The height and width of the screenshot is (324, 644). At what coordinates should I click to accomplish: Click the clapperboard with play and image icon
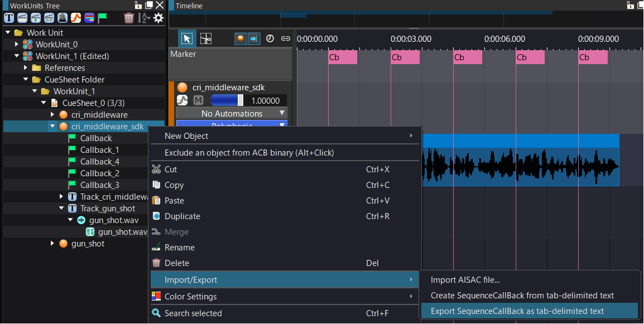click(x=49, y=18)
